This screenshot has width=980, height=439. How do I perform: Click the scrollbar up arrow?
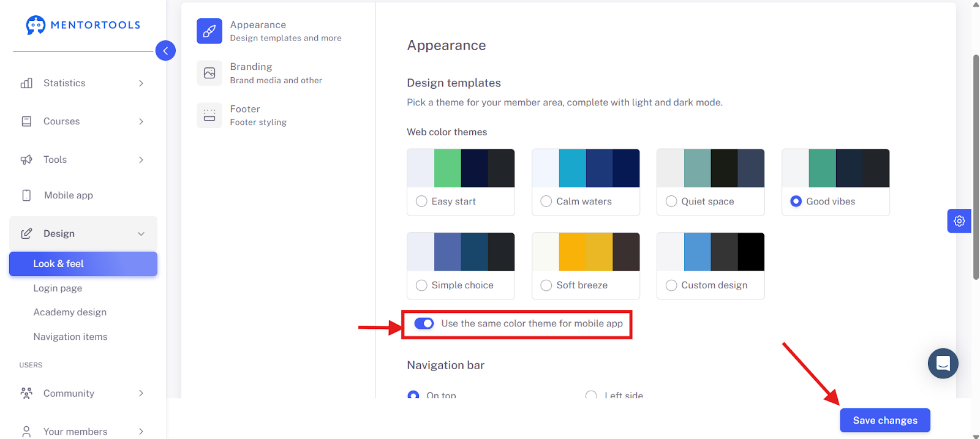pos(976,4)
